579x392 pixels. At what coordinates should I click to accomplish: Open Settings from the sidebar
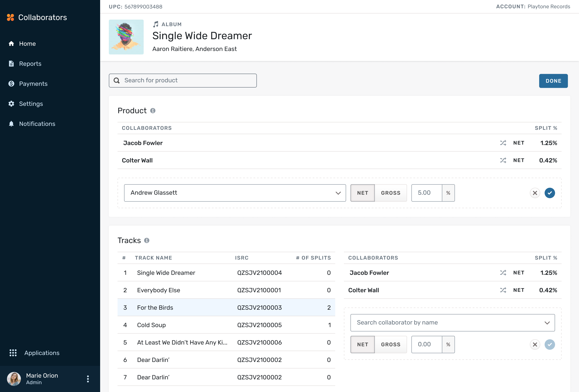tap(31, 103)
